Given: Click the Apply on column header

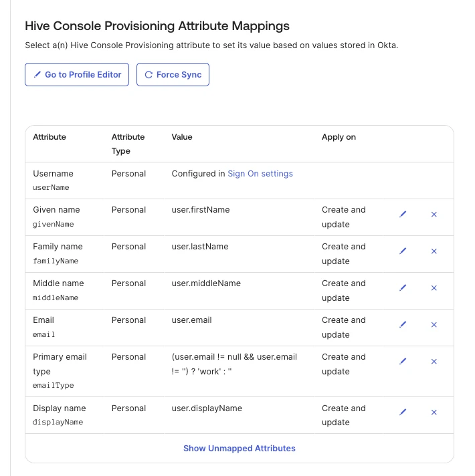Looking at the screenshot, I should [339, 137].
